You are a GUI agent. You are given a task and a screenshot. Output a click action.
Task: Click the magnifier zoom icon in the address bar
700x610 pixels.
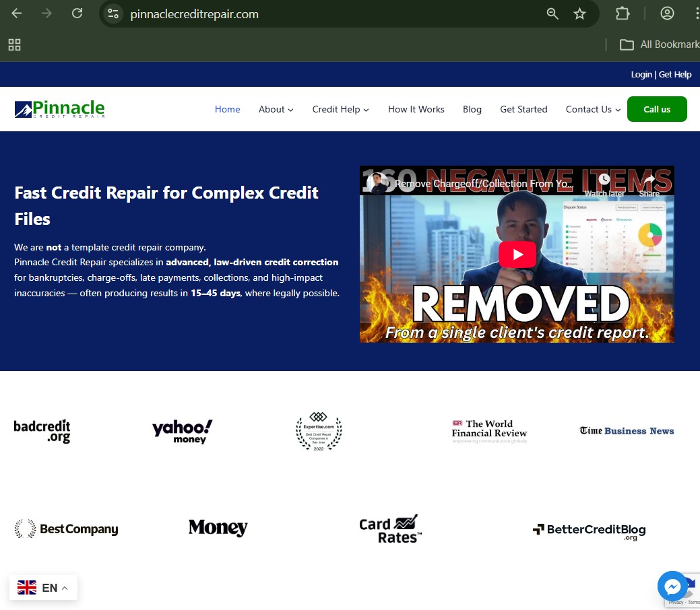552,13
